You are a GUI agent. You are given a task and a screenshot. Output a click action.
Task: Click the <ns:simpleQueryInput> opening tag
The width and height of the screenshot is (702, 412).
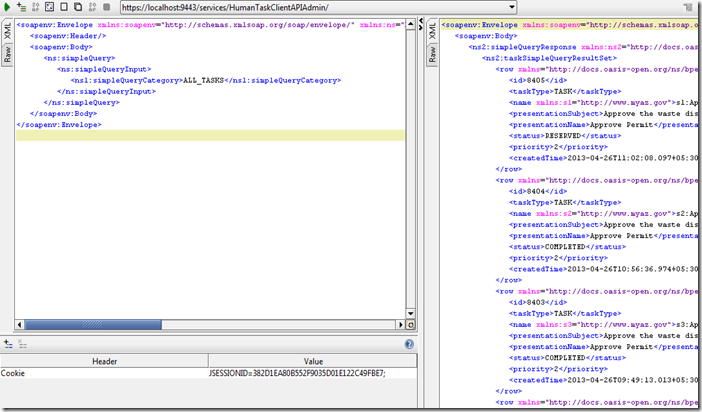[104, 69]
